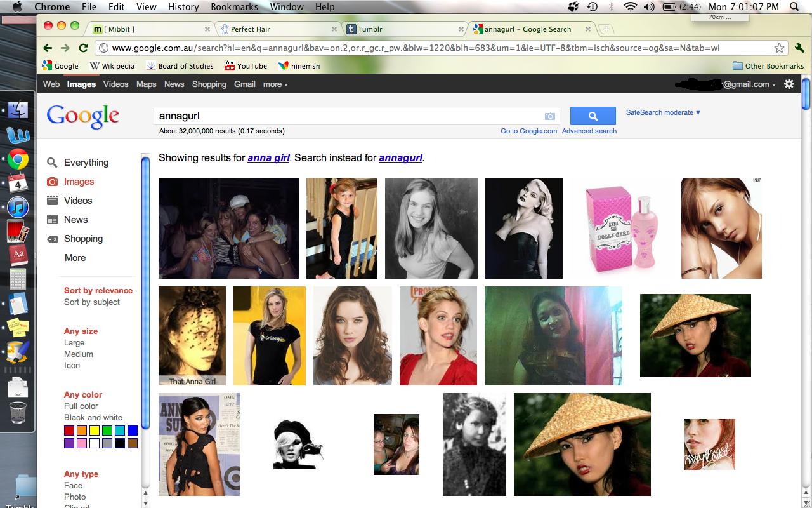
Task: Filter by Black and white
Action: click(93, 417)
